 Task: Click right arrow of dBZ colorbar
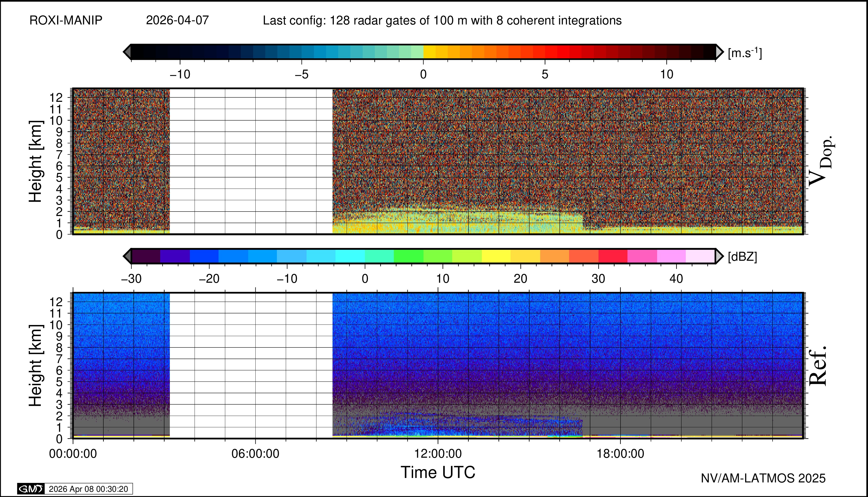coord(719,256)
